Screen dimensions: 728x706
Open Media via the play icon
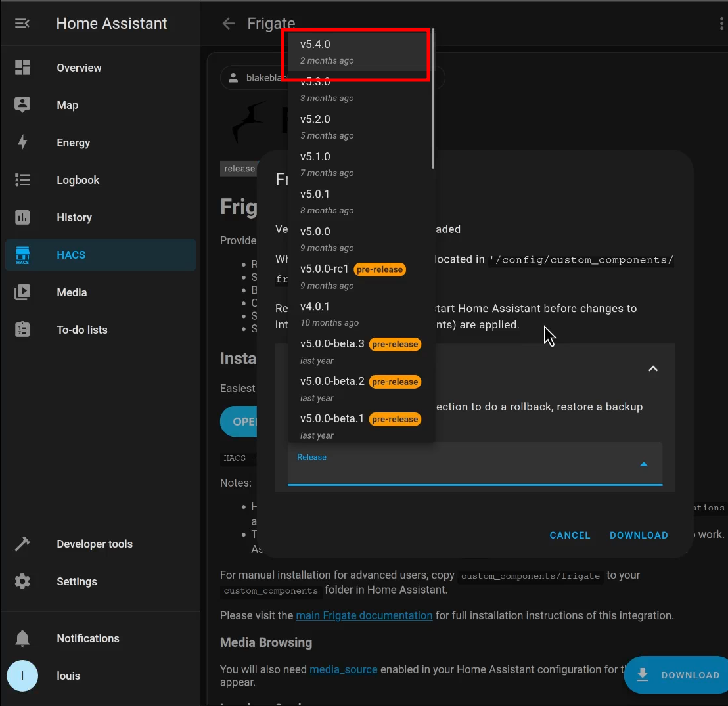pyautogui.click(x=22, y=292)
